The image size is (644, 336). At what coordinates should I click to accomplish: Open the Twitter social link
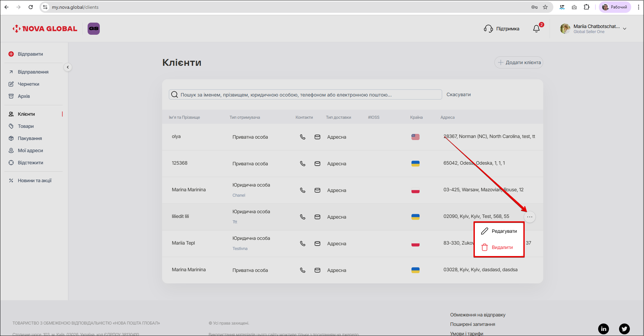(624, 329)
